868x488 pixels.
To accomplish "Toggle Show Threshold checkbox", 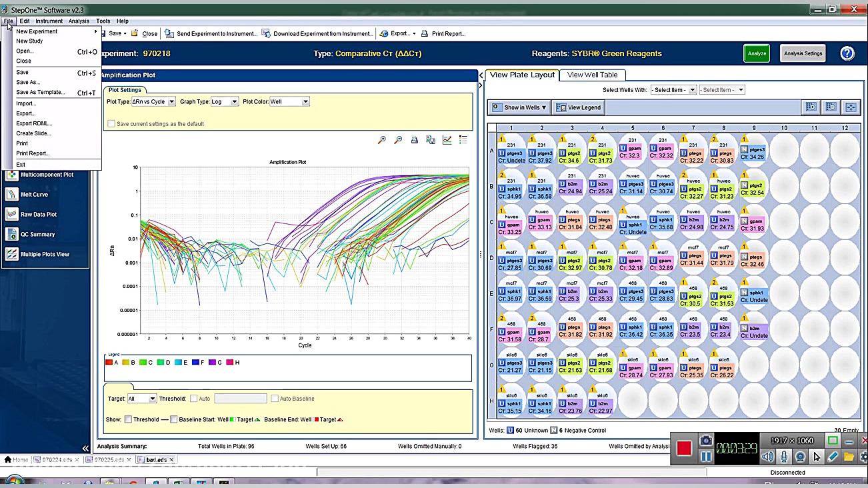I will click(x=127, y=419).
